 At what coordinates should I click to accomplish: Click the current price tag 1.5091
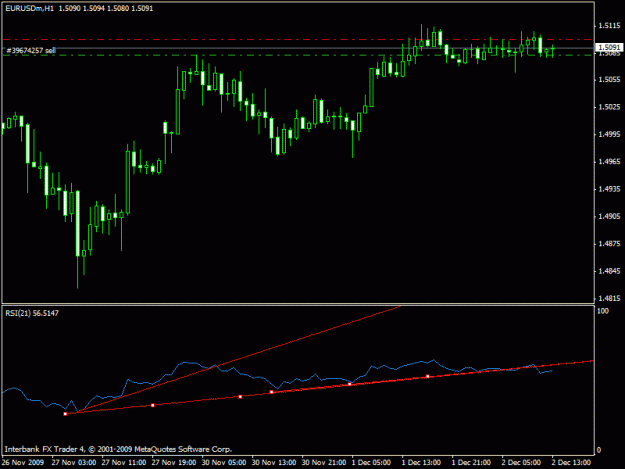(x=608, y=48)
